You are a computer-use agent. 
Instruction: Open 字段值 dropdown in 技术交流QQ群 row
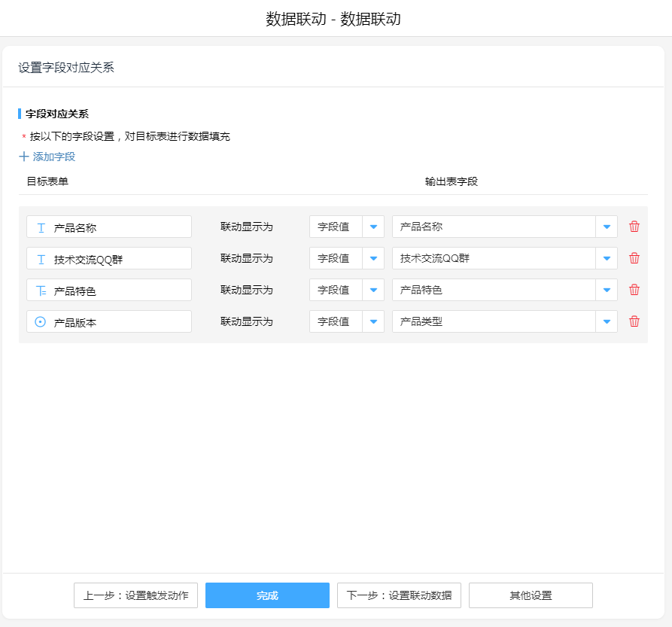[373, 258]
